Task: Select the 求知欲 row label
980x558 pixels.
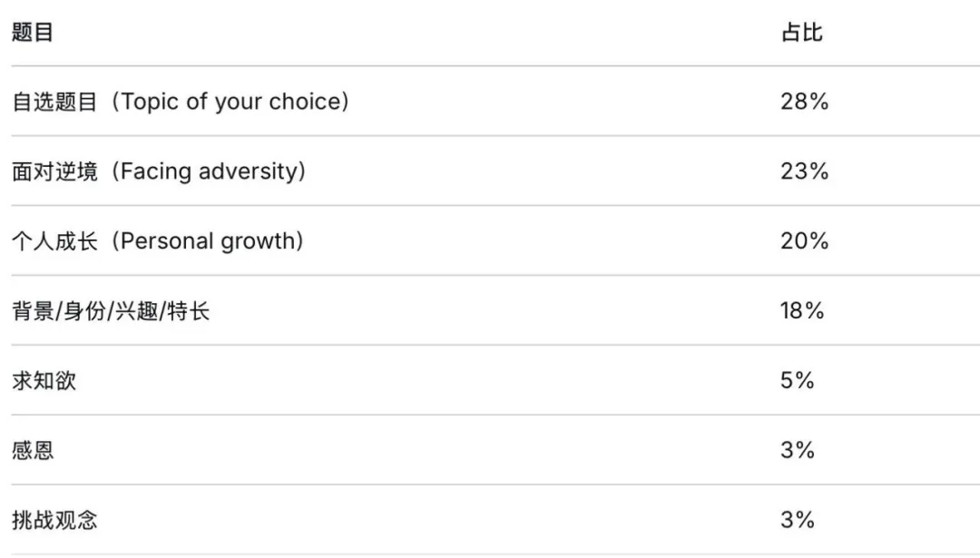Action: pyautogui.click(x=44, y=380)
